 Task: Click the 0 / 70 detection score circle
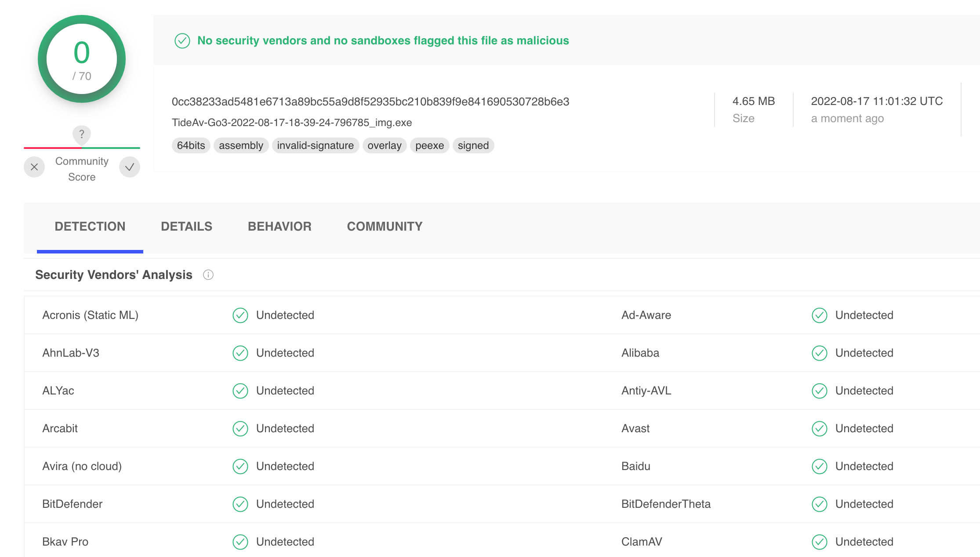(82, 59)
